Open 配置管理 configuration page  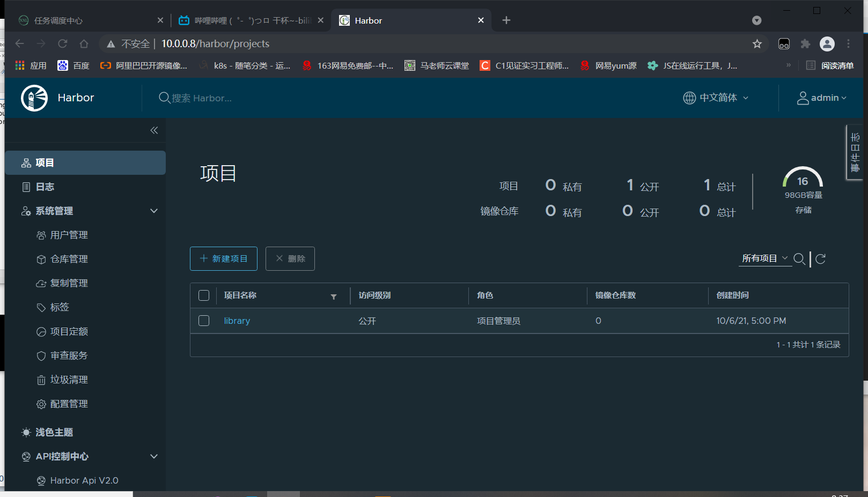coord(69,404)
